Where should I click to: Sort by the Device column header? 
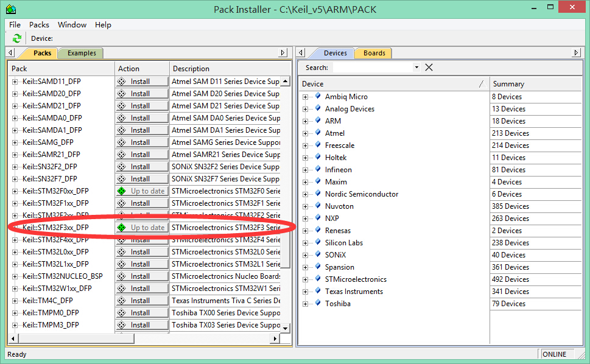click(395, 84)
